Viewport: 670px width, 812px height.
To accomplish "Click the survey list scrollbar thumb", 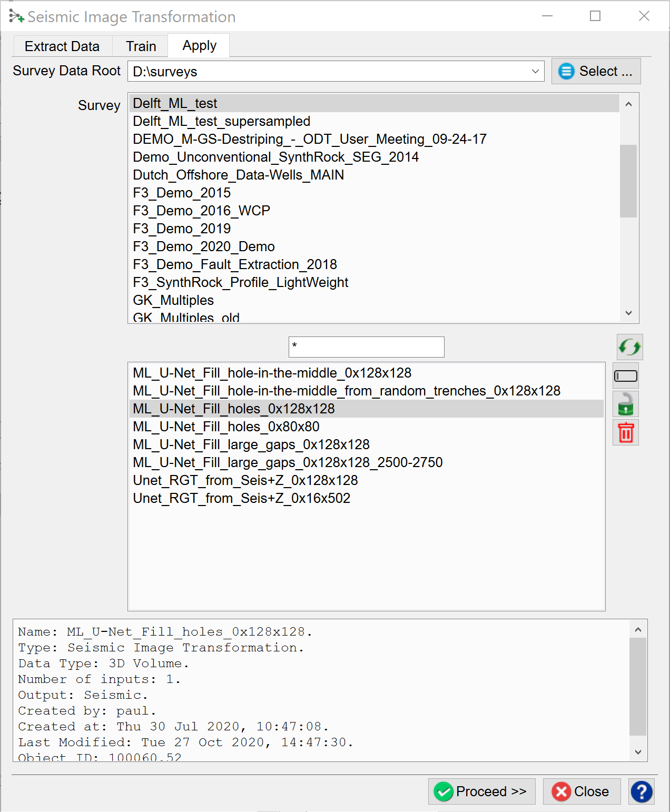I will pyautogui.click(x=628, y=181).
